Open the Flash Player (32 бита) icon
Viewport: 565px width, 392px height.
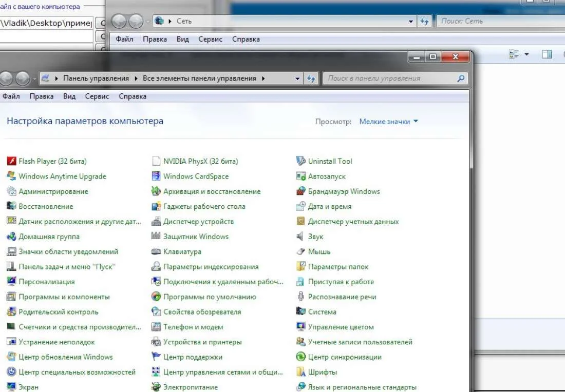[11, 161]
